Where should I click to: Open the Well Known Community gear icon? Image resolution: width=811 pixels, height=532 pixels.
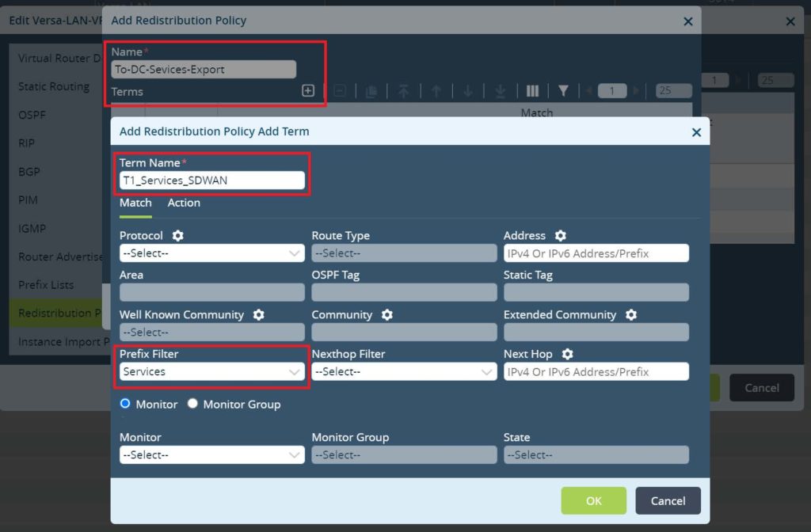257,314
